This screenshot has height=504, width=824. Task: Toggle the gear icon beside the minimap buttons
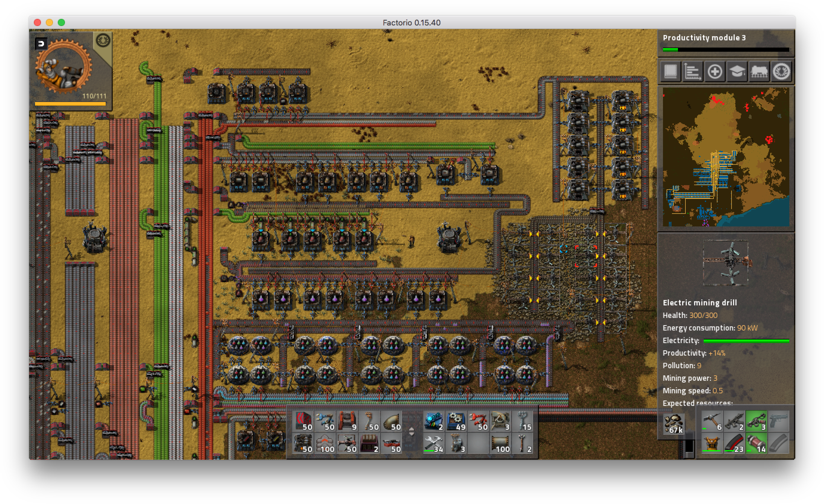pos(781,71)
